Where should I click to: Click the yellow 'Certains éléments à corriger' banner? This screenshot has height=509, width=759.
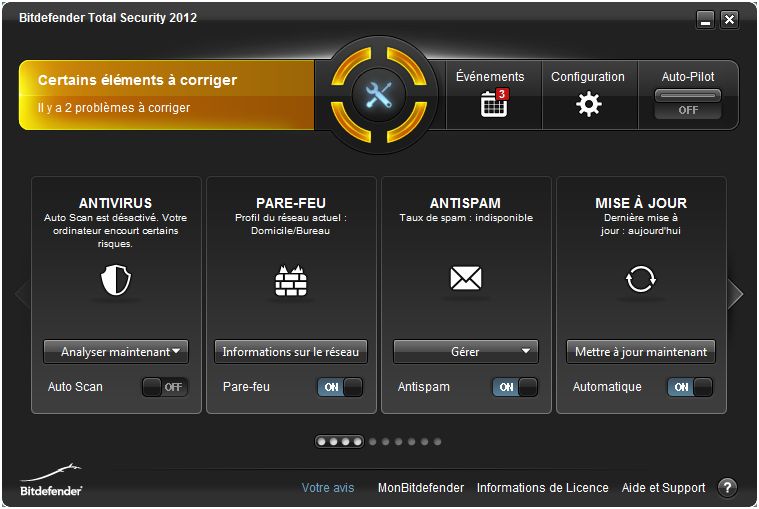(x=167, y=95)
